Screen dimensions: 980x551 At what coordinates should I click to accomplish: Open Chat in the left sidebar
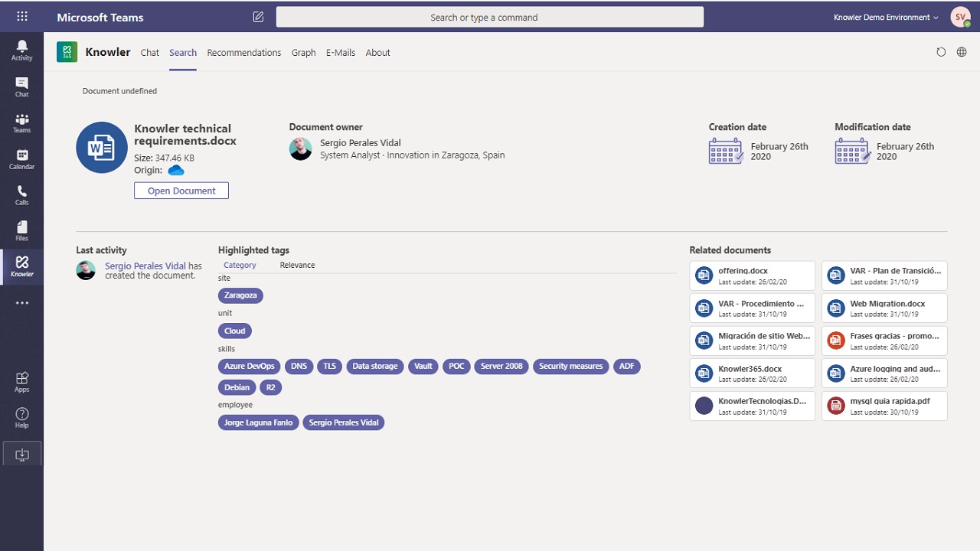pyautogui.click(x=21, y=87)
